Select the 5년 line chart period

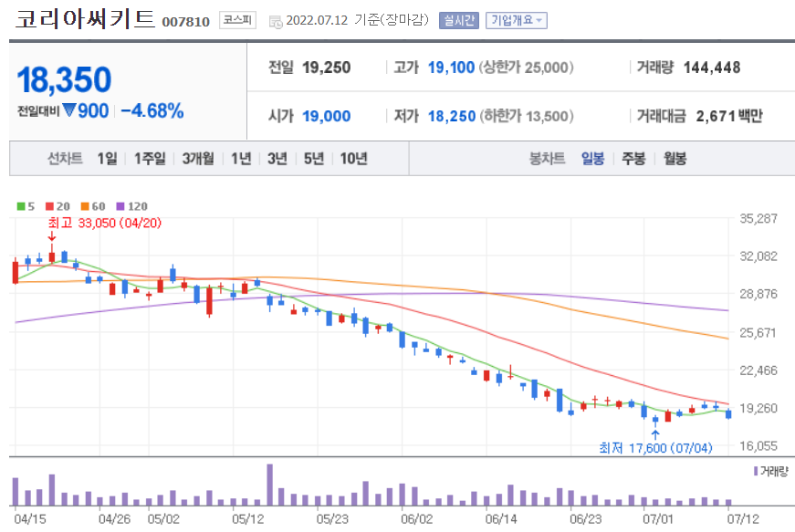point(314,159)
